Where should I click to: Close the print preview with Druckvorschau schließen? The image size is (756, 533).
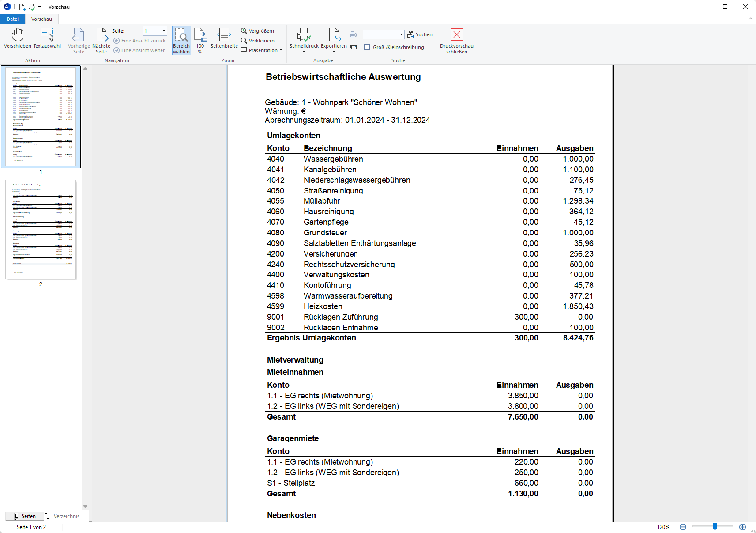click(457, 41)
